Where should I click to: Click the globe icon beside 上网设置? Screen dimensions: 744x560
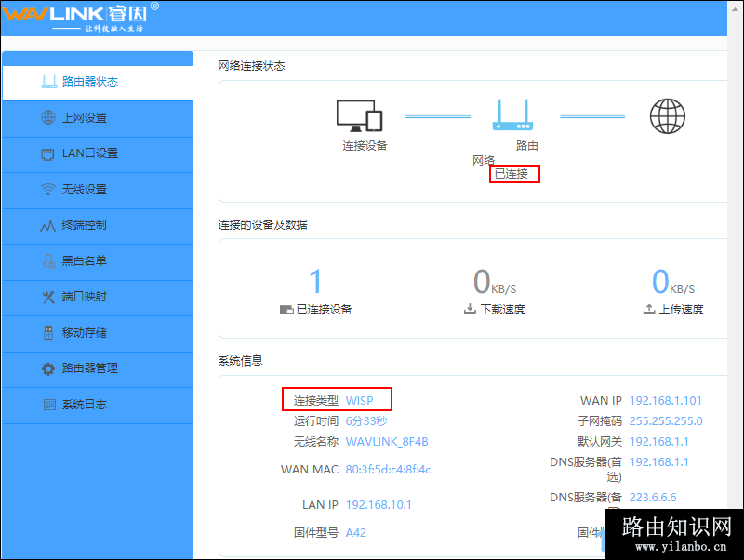[x=48, y=117]
